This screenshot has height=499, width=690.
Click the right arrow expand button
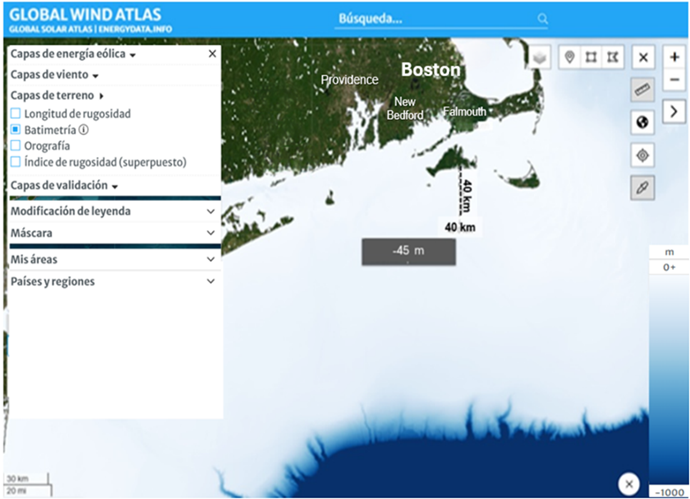click(x=674, y=110)
